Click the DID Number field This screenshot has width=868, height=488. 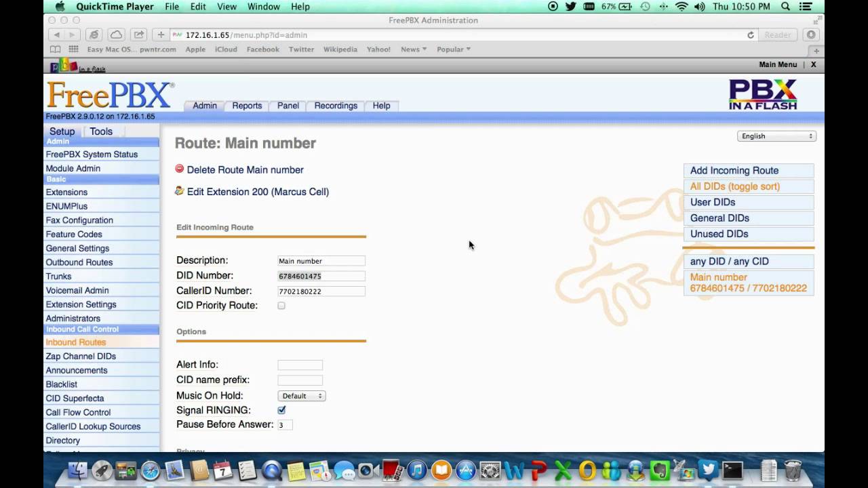pos(321,276)
